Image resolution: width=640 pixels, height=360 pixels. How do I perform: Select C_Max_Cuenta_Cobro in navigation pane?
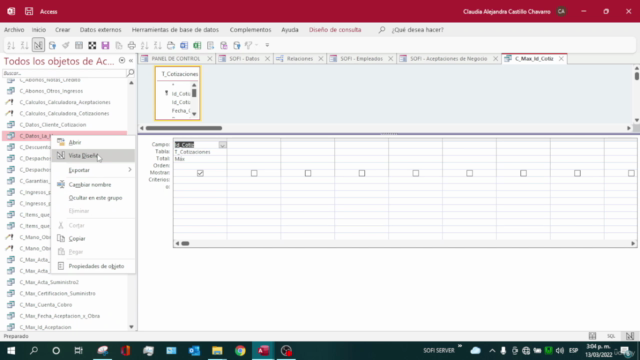point(46,304)
